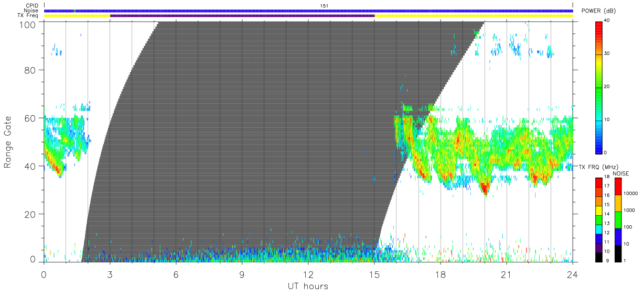This screenshot has height=297, width=644.
Task: Click the 12 tick on UT hours axis
Action: (x=308, y=274)
